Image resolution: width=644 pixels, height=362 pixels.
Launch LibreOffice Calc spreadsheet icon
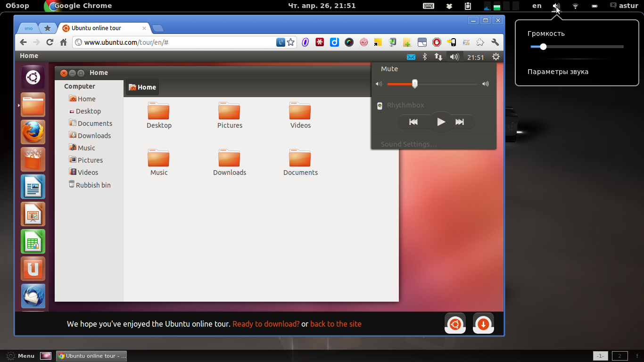(x=33, y=241)
